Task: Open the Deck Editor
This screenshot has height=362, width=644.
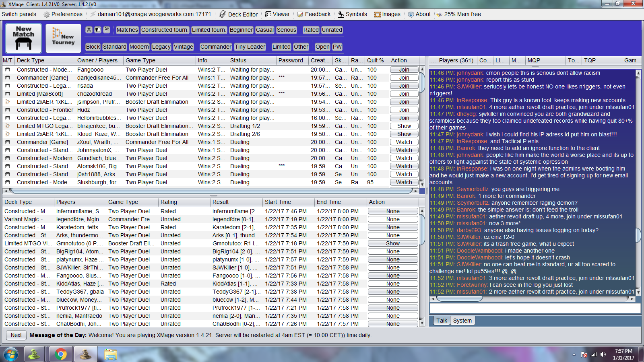Action: (x=239, y=14)
